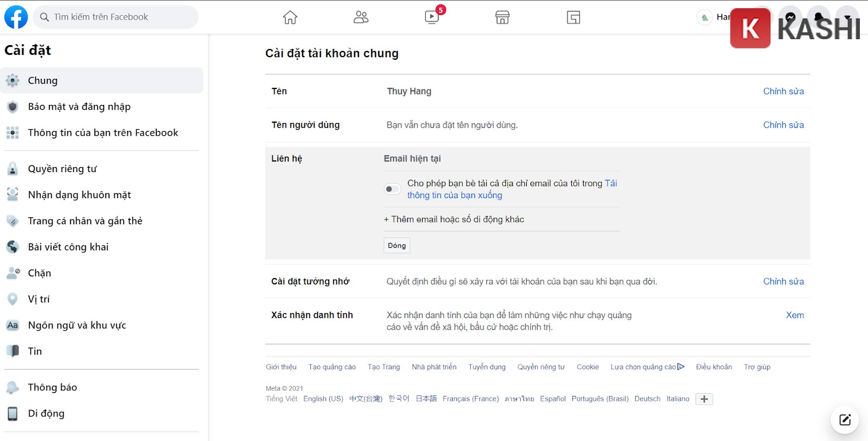The image size is (868, 441).
Task: Open the Home feed icon
Action: click(x=290, y=17)
